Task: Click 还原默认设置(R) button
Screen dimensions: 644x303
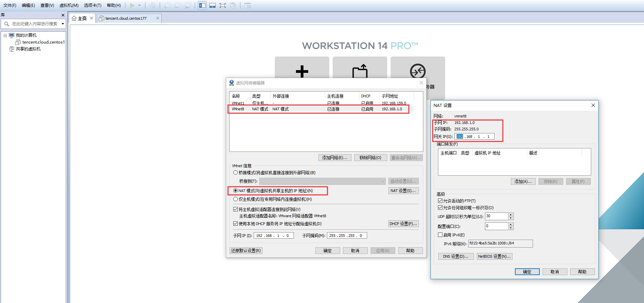Action: [x=246, y=251]
